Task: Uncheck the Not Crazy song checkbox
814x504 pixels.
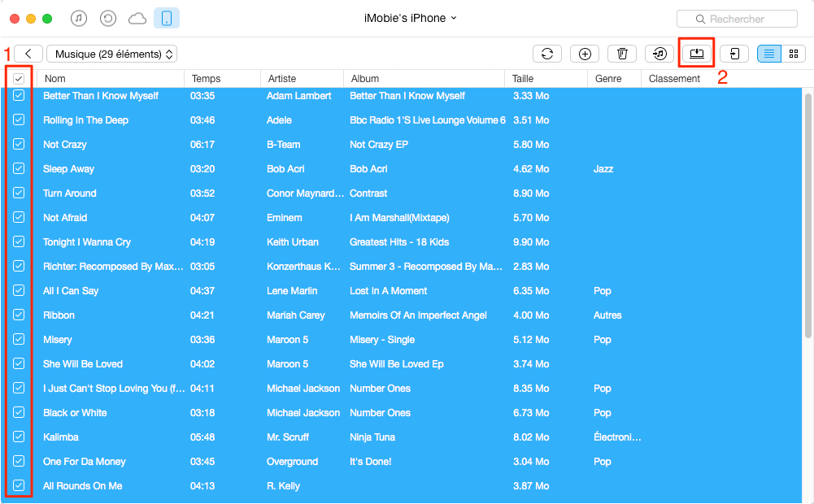Action: 19,144
